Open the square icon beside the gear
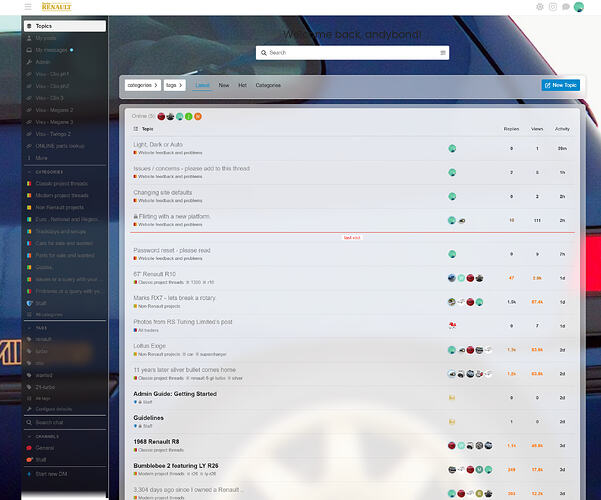The width and height of the screenshot is (601, 500). coord(553,7)
